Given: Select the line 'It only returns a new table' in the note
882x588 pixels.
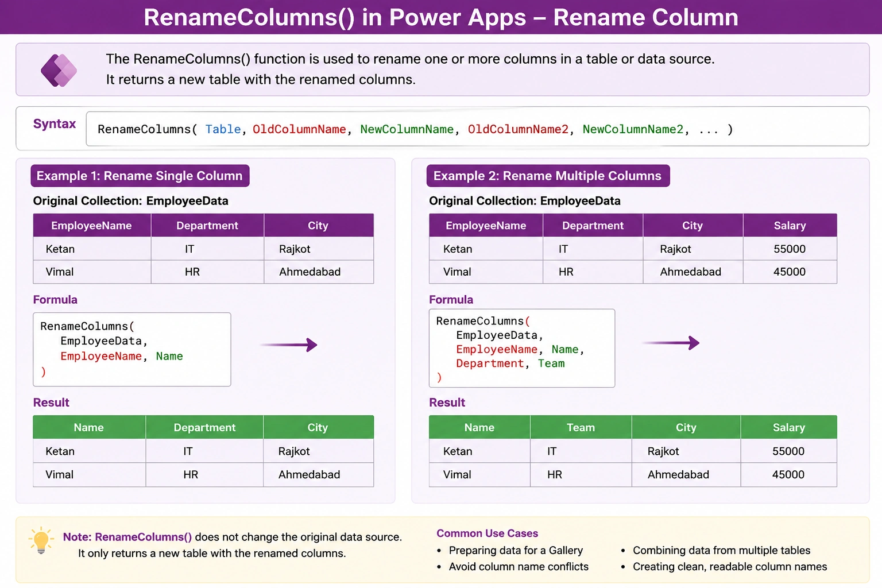Looking at the screenshot, I should tap(212, 554).
